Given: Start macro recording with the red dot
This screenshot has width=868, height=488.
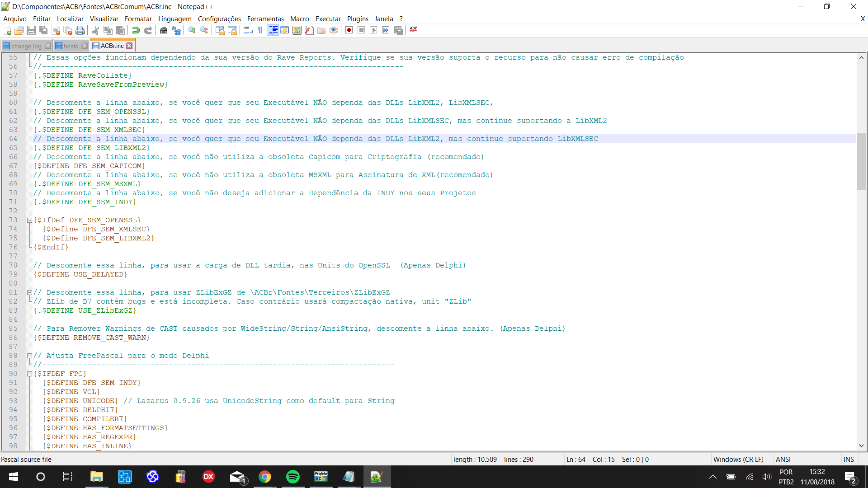Looking at the screenshot, I should pos(349,30).
